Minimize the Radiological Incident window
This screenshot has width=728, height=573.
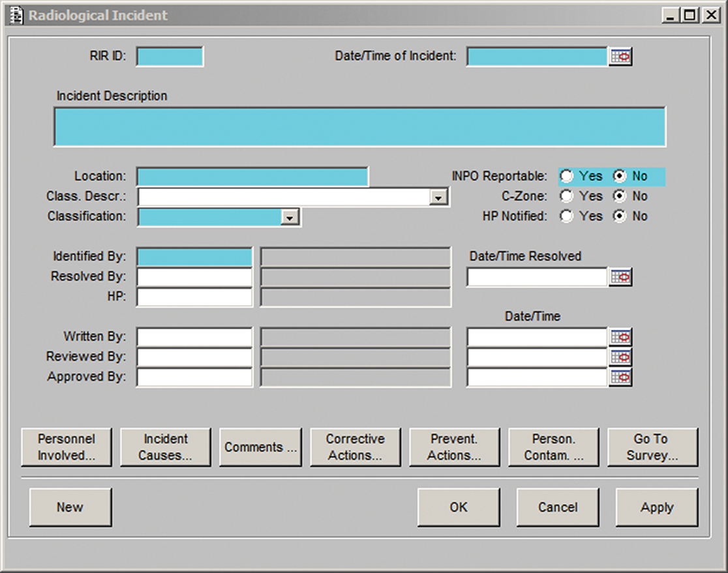tap(670, 15)
